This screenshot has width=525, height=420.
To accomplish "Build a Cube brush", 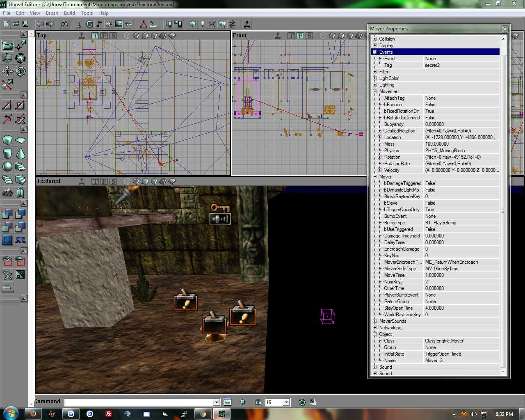I will pyautogui.click(x=7, y=140).
